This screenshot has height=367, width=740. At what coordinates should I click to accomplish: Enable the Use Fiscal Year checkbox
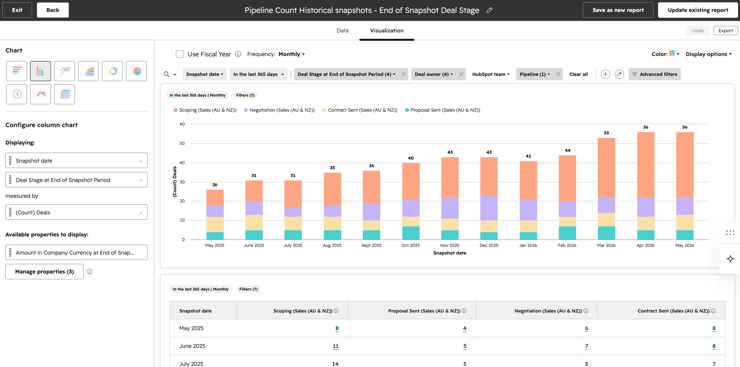(x=180, y=54)
